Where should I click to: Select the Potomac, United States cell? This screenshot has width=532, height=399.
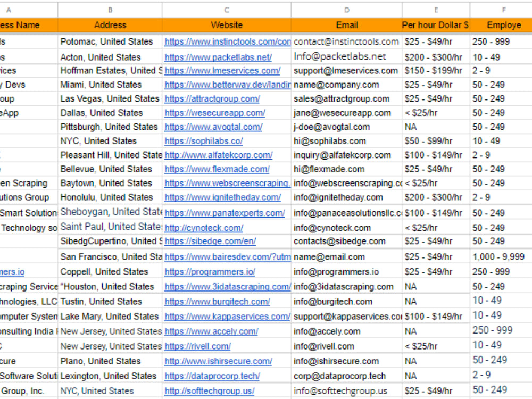tap(110, 41)
